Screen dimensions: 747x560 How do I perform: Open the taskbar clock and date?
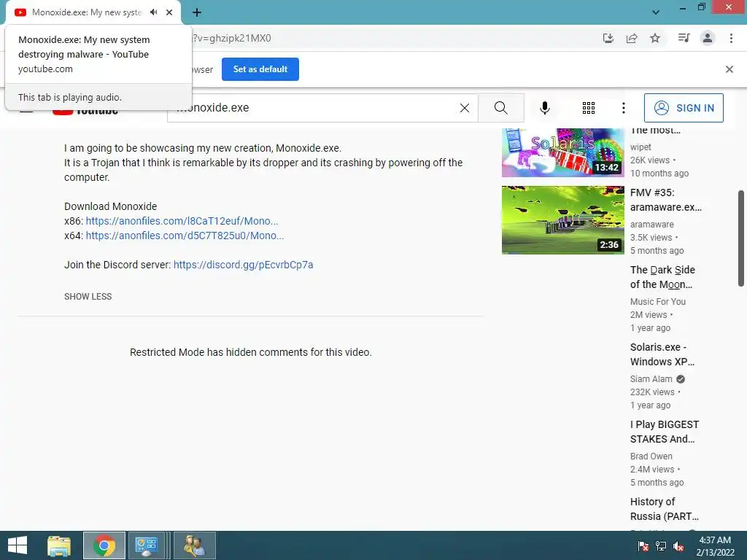[x=715, y=545]
